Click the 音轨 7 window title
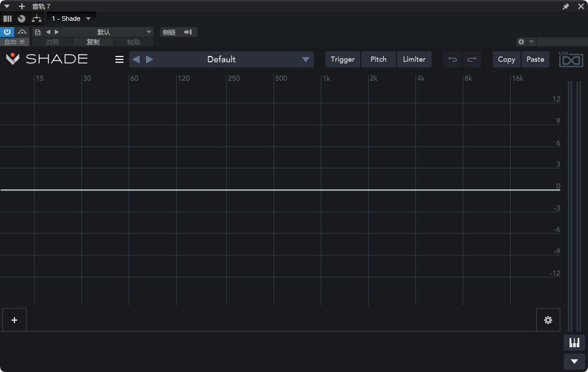 point(41,6)
